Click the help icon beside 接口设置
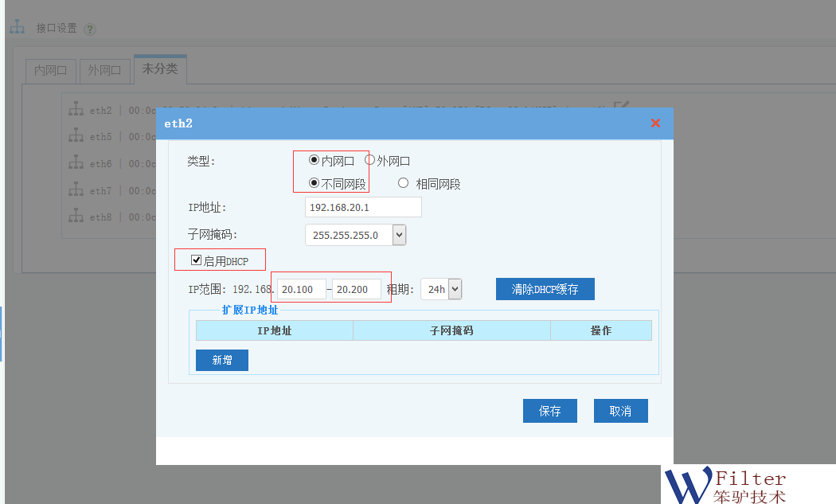This screenshot has width=836, height=504. point(90,29)
